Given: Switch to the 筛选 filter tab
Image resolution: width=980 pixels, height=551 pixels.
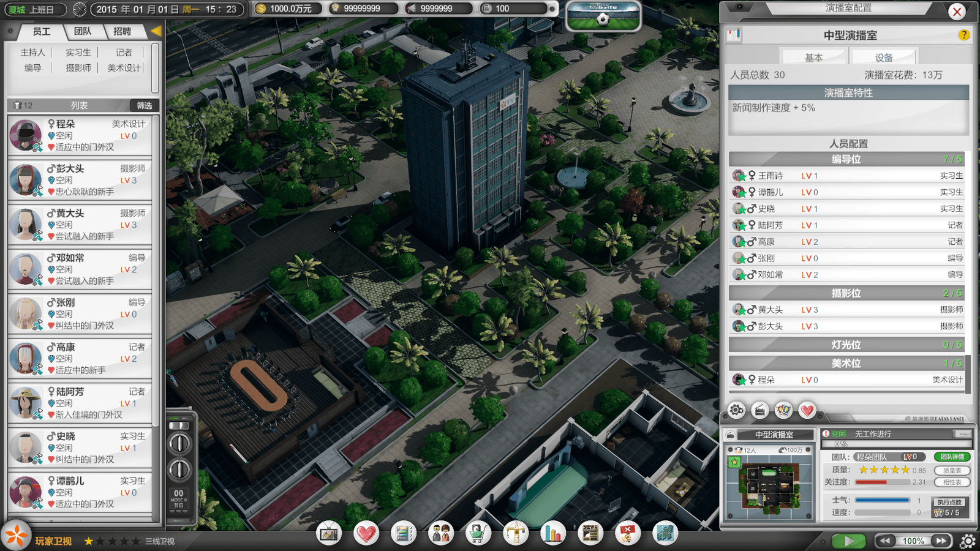Looking at the screenshot, I should pyautogui.click(x=145, y=105).
